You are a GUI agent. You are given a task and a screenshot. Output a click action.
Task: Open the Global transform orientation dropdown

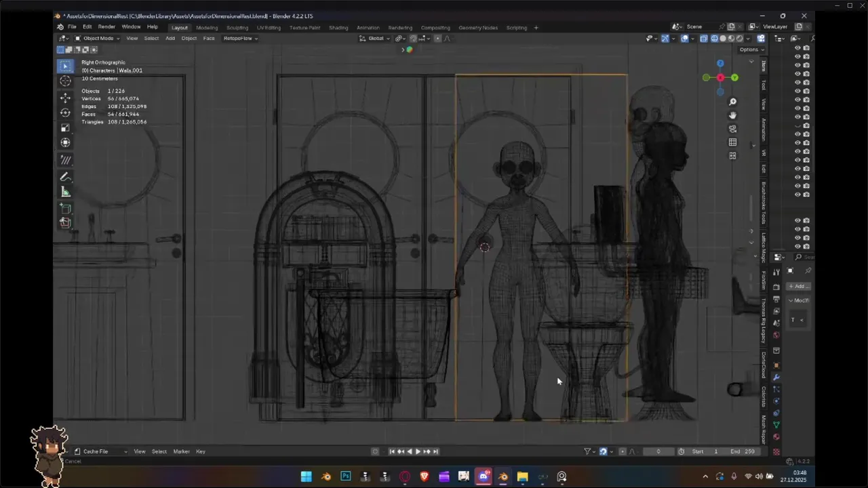375,39
